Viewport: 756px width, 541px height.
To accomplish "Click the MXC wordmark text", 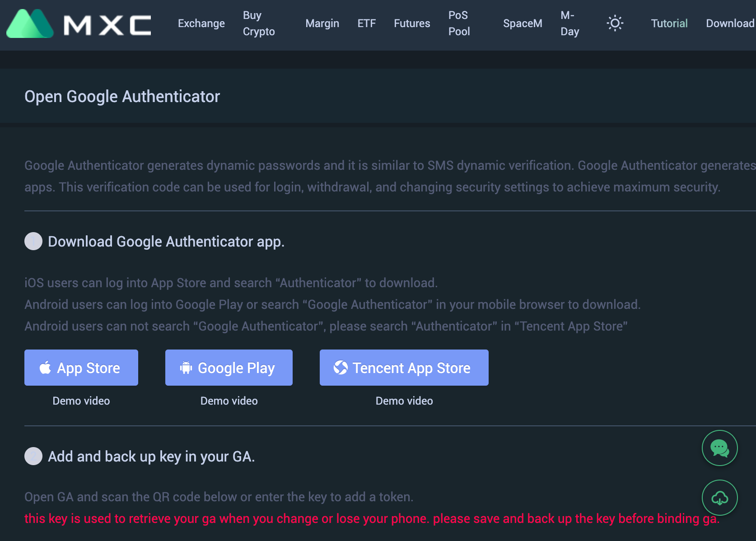I will point(107,25).
